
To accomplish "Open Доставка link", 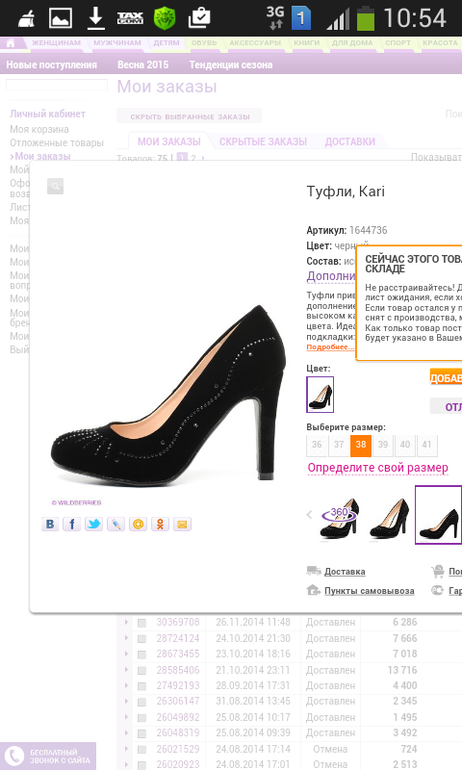I will coord(345,572).
